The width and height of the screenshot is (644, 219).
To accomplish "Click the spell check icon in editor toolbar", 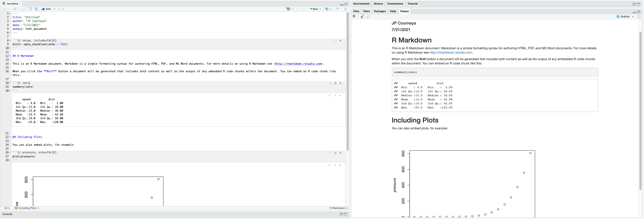I will (30, 9).
